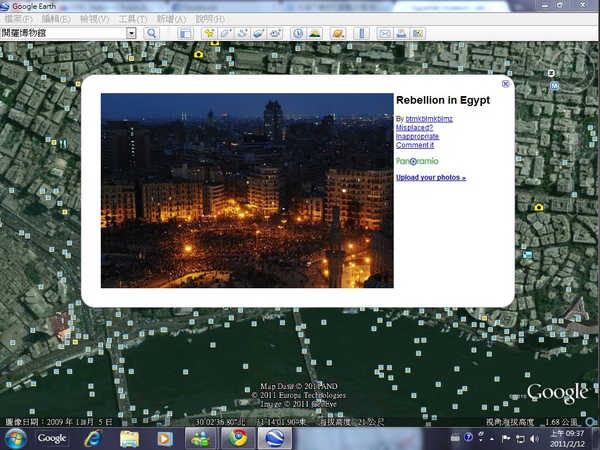Image resolution: width=600 pixels, height=450 pixels.
Task: Click into the 開羅博物館 search field
Action: [64, 33]
